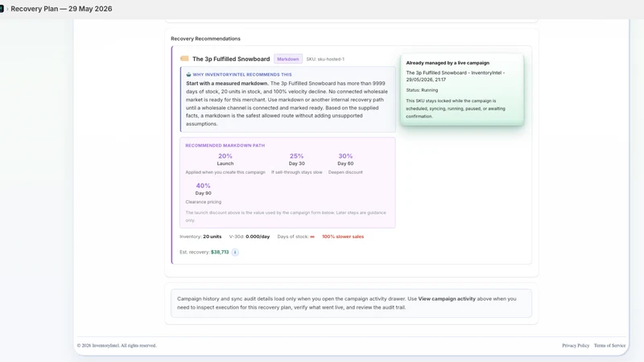Open the Terms of Service link
This screenshot has height=362, width=644.
click(609, 346)
